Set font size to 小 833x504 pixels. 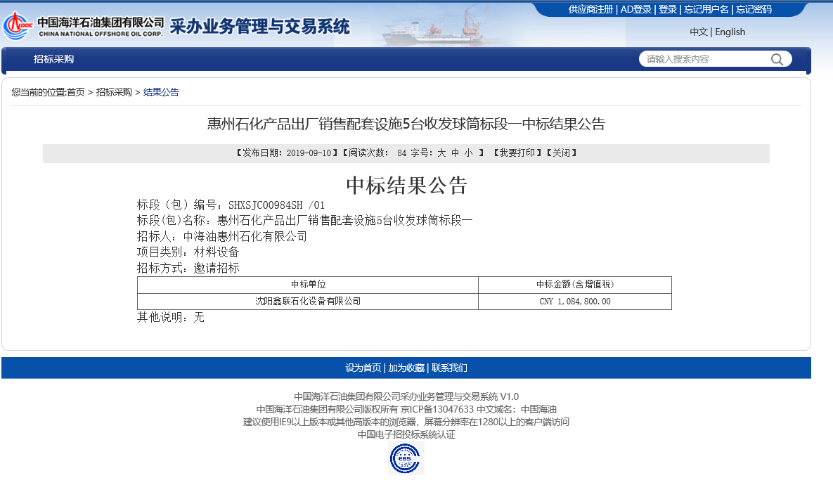point(469,153)
